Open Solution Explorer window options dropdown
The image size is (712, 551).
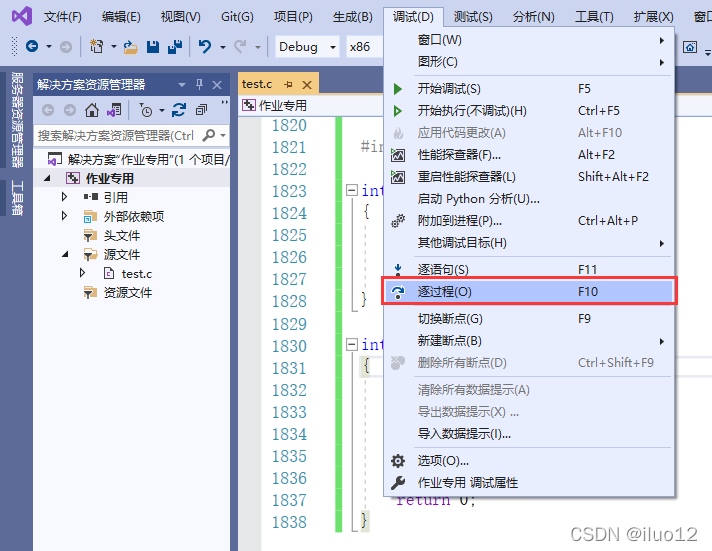[x=182, y=85]
